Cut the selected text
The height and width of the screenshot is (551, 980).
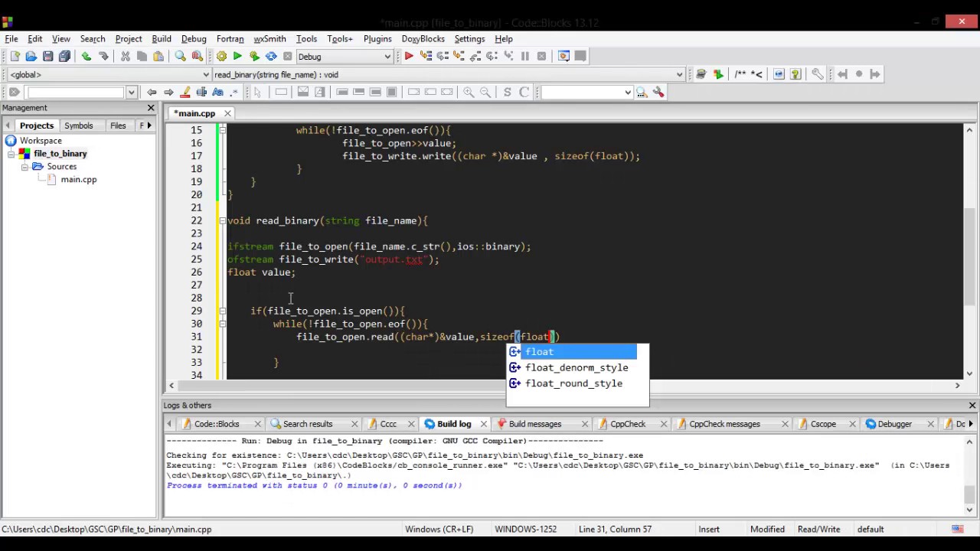(x=126, y=56)
